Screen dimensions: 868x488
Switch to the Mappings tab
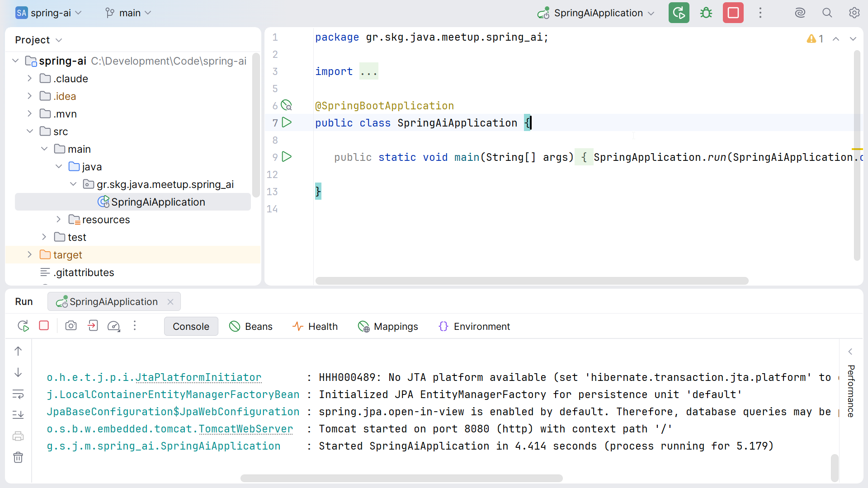click(x=388, y=326)
